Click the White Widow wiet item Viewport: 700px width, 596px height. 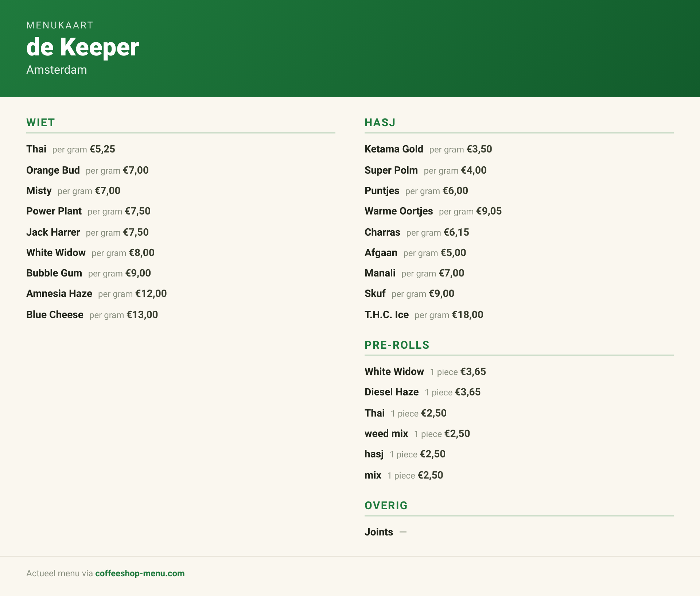(x=56, y=253)
